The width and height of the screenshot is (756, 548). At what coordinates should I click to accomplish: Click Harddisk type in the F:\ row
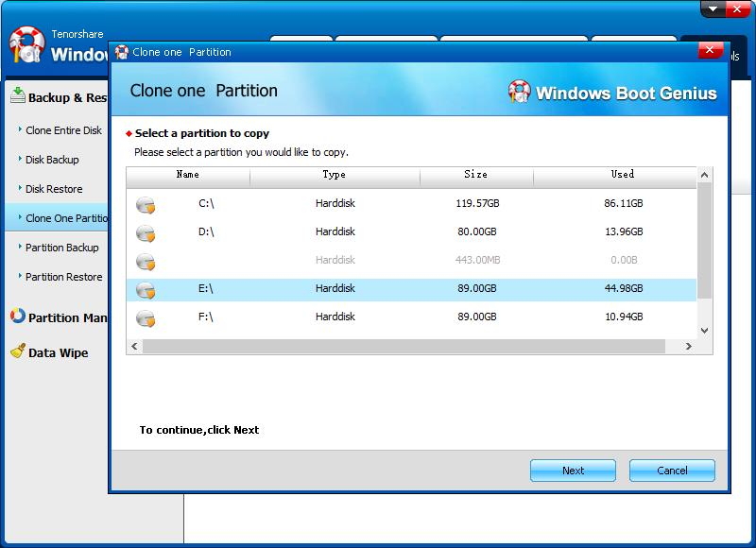[335, 317]
